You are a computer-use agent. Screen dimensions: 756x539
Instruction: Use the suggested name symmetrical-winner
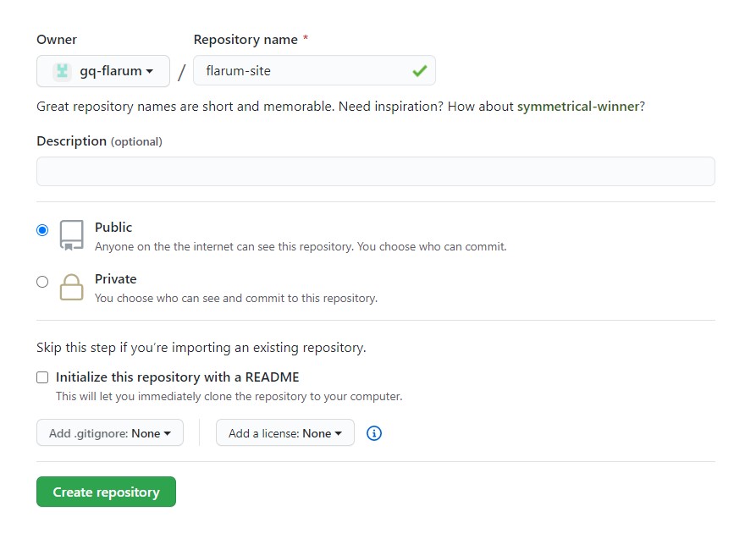[577, 107]
